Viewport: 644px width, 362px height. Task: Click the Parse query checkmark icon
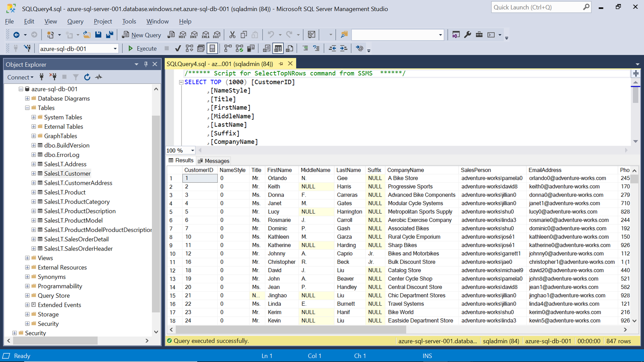(x=178, y=49)
